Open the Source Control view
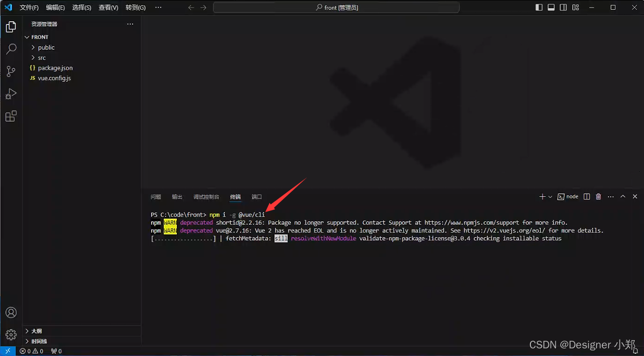644x356 pixels. click(11, 71)
